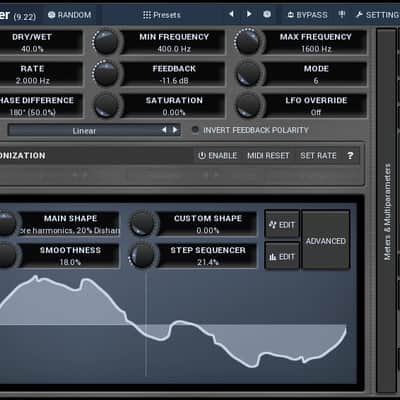Adjust the Min Frequency knob
This screenshot has height=400, width=400.
click(x=106, y=42)
